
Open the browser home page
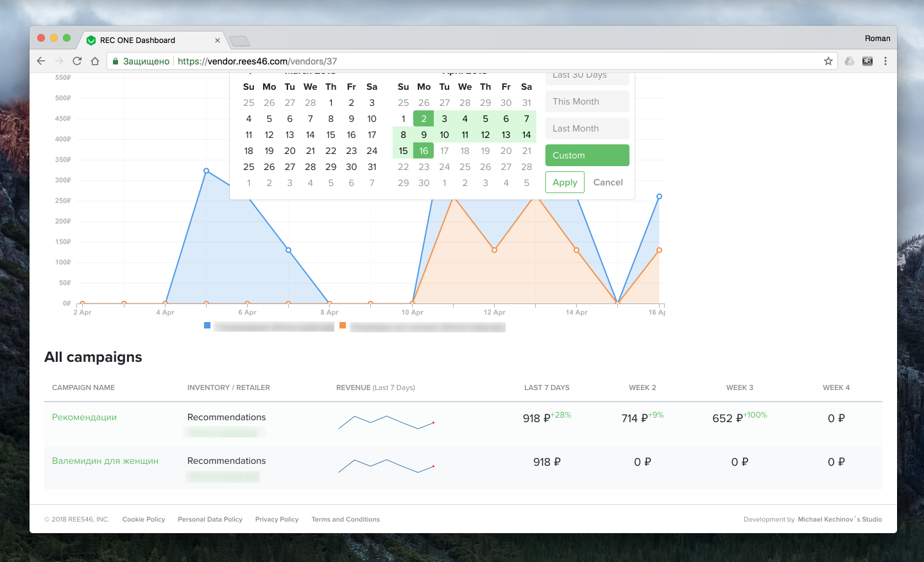coord(95,61)
